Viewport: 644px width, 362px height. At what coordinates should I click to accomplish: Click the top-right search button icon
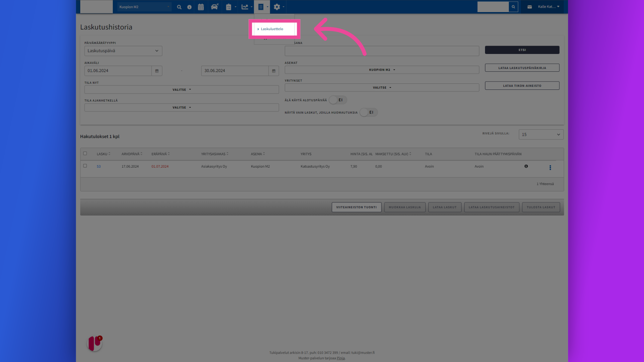tap(513, 7)
